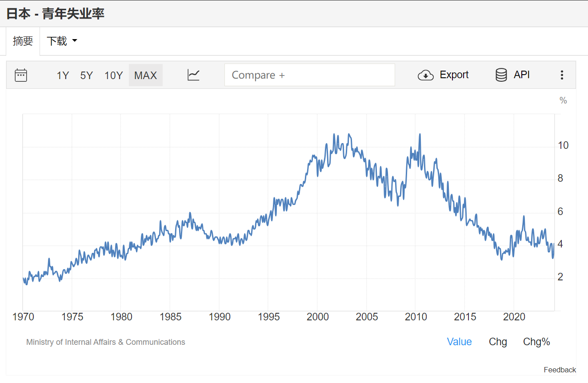Open the chart type selector icon
This screenshot has height=383, width=588.
[193, 75]
